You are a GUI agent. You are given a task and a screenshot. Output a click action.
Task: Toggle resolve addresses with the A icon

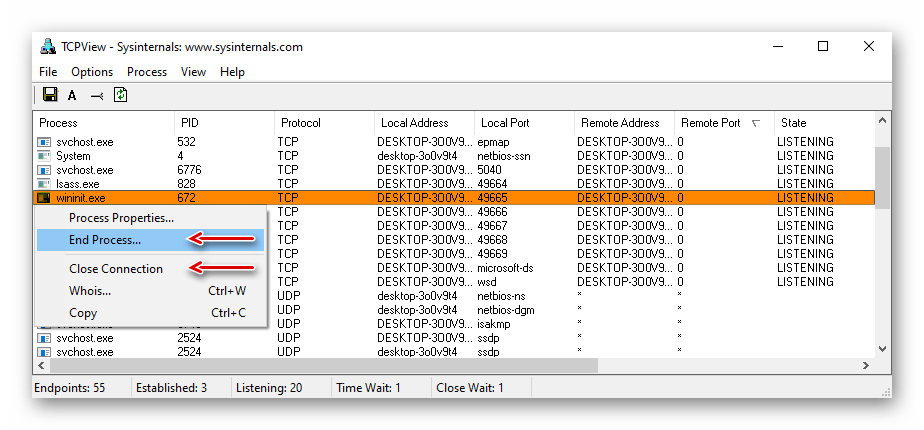click(72, 96)
